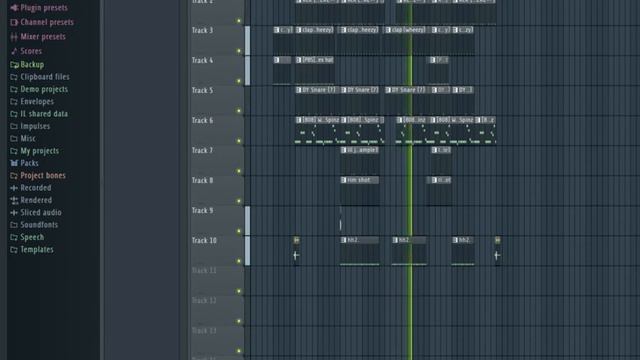The width and height of the screenshot is (640, 360).
Task: Select the Track 7 header name
Action: click(x=202, y=151)
